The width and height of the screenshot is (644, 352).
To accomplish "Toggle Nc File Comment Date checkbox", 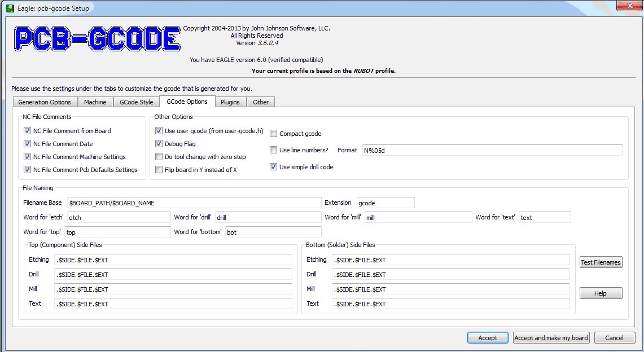I will click(27, 144).
